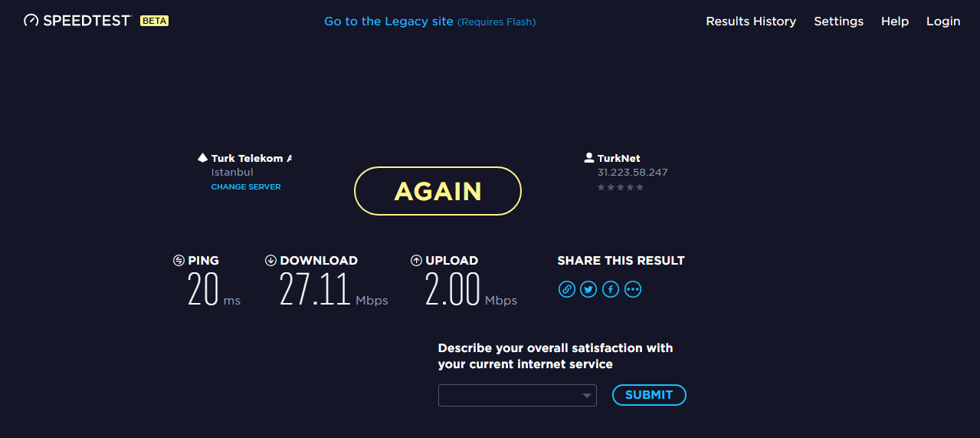The image size is (980, 438).
Task: Rate TurkNet with the first star
Action: tap(601, 187)
